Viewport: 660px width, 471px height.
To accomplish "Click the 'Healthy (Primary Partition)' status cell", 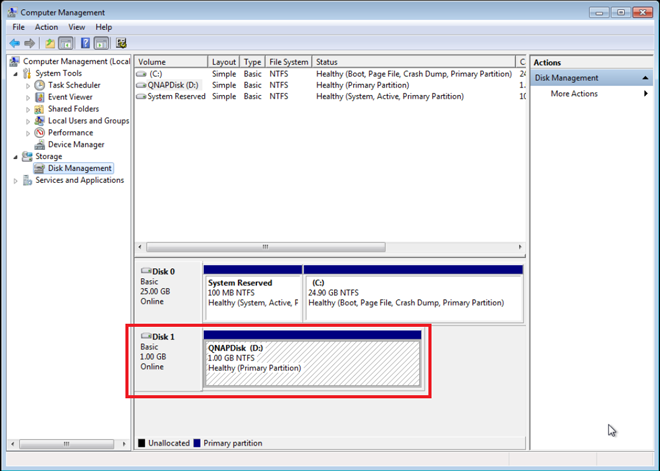I will coord(362,85).
